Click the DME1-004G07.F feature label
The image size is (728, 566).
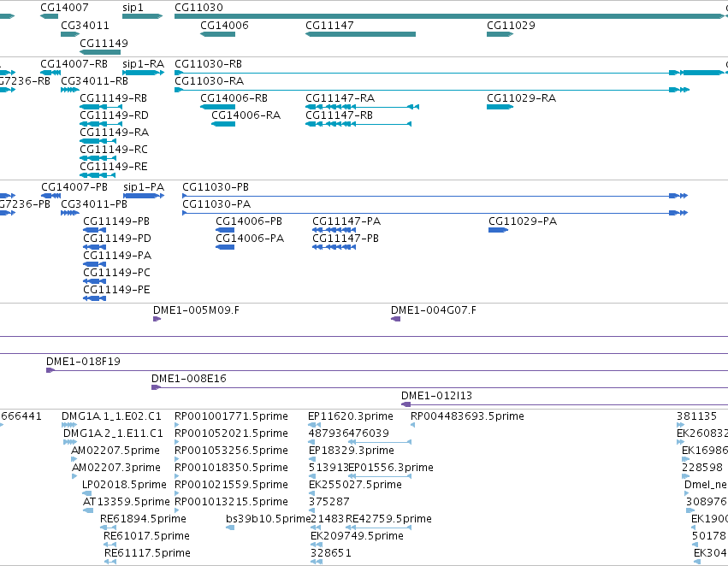point(433,310)
